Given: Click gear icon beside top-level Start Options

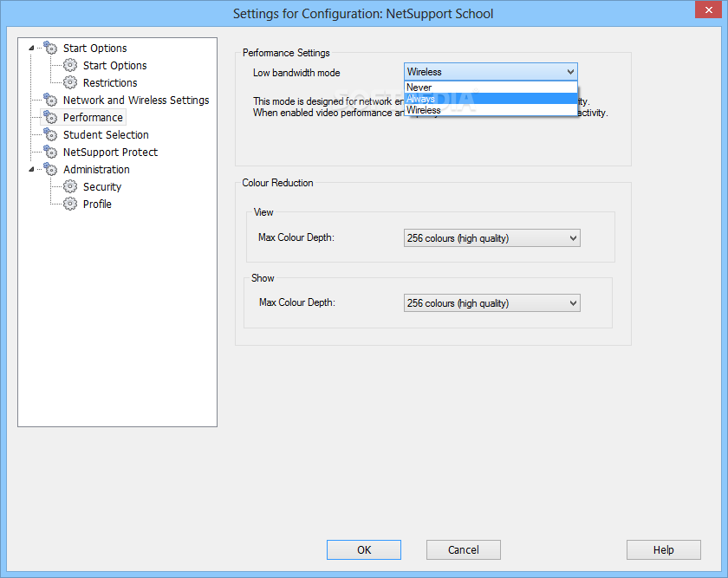Looking at the screenshot, I should (x=50, y=48).
